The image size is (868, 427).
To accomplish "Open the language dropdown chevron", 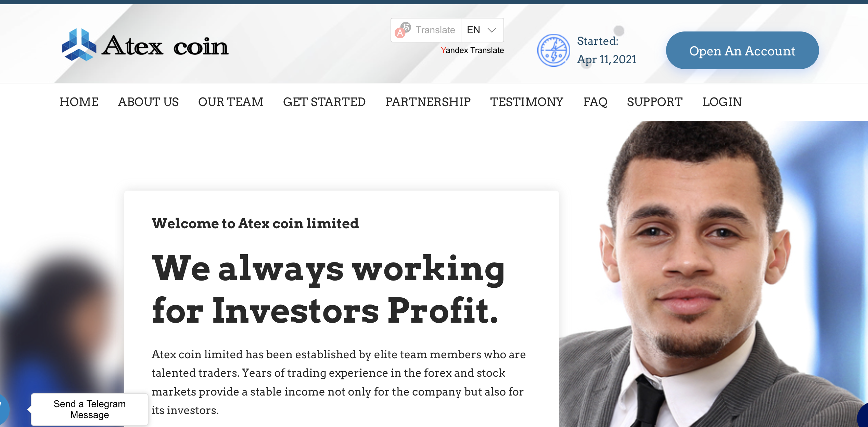I will (492, 30).
